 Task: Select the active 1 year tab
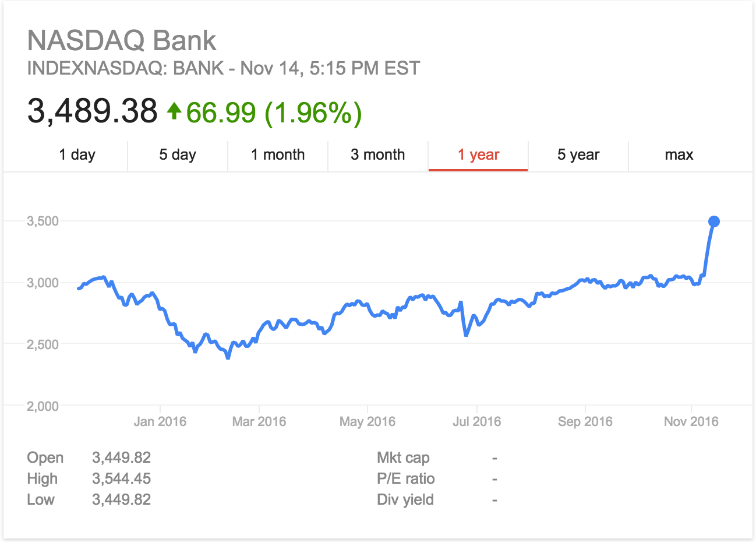(x=478, y=155)
